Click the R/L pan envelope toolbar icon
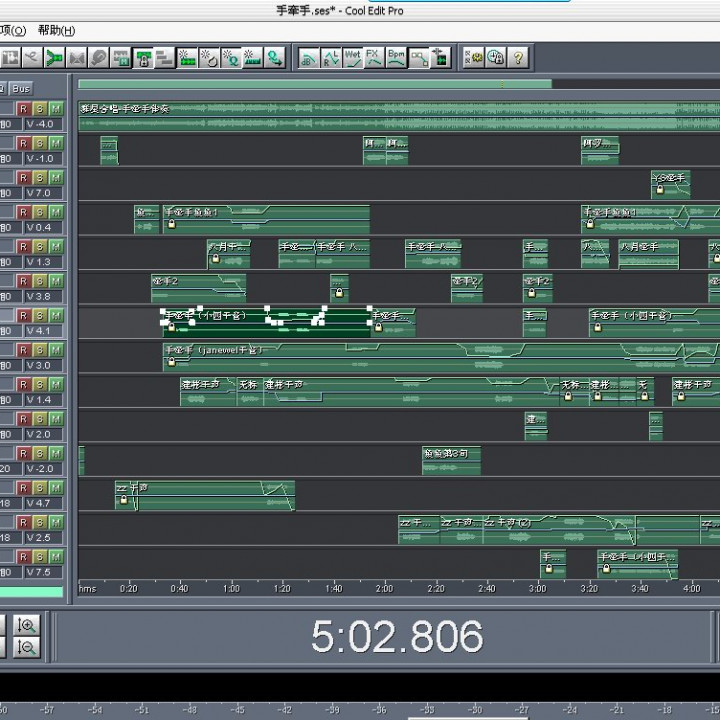This screenshot has width=720, height=720. (x=330, y=57)
